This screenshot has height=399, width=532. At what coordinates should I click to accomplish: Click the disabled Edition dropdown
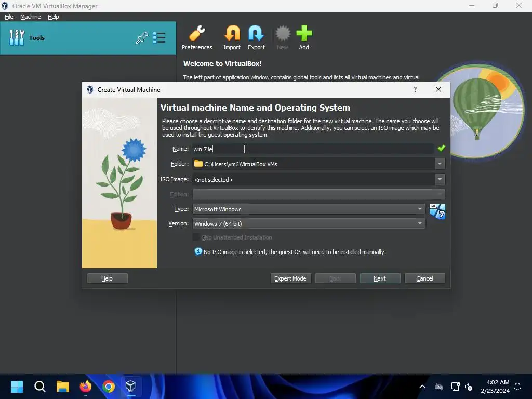coord(318,194)
